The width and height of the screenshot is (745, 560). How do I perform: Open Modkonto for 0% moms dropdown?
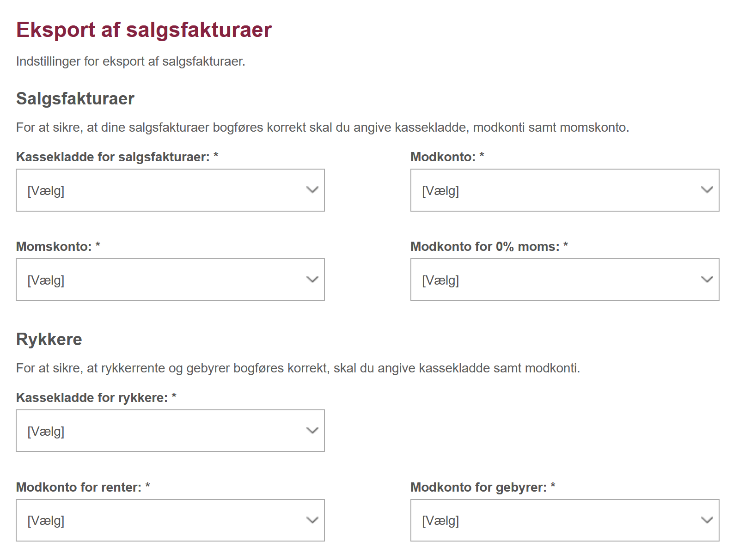[x=565, y=280]
